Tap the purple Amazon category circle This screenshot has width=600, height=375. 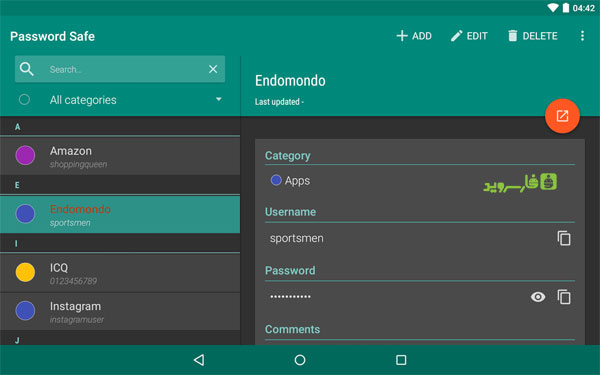point(25,155)
